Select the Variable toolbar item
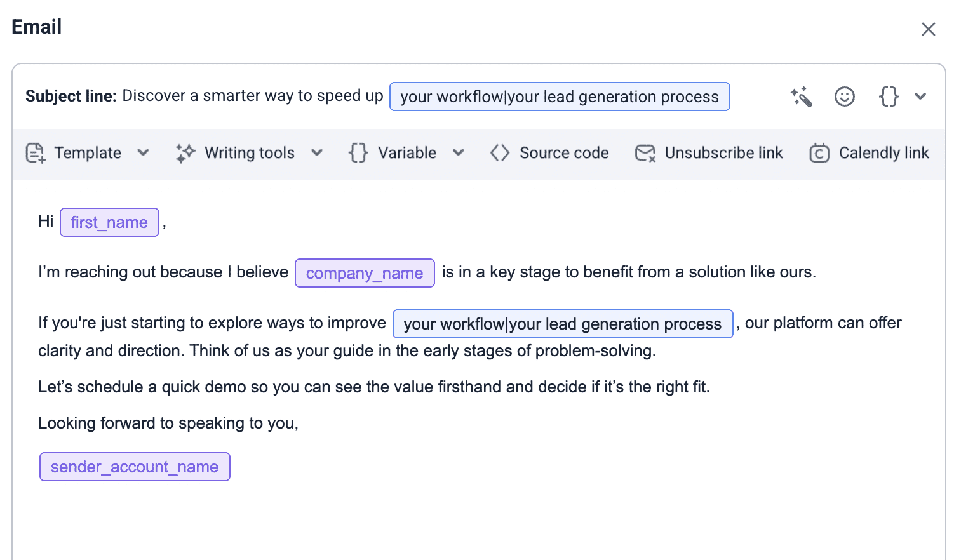Viewport: 954px width, 560px height. point(406,153)
